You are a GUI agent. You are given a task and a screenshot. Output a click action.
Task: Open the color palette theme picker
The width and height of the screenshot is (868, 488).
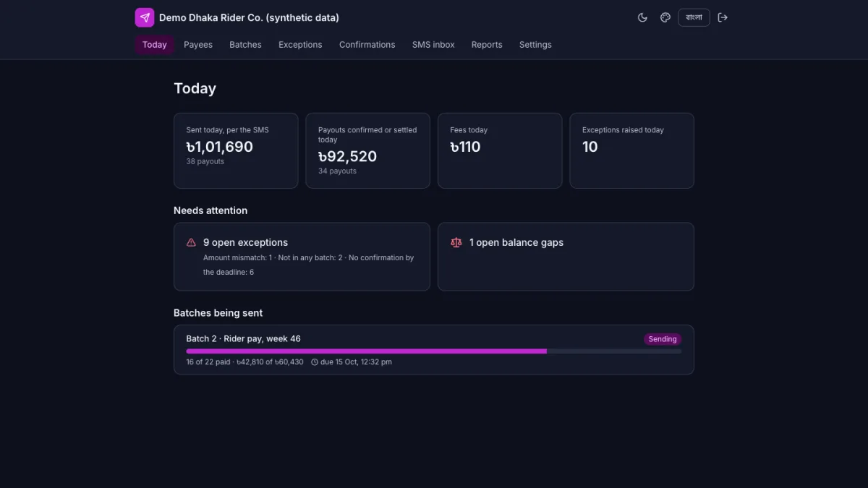tap(665, 17)
